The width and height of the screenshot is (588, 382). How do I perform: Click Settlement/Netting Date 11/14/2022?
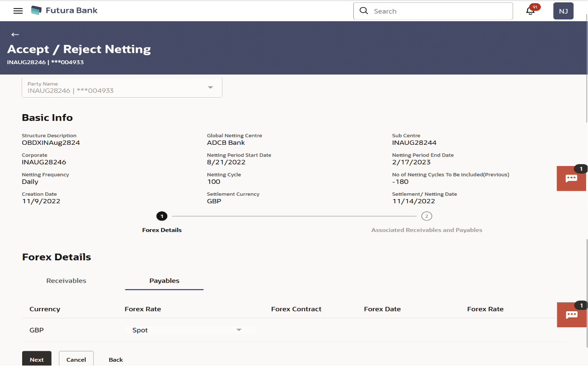point(414,201)
